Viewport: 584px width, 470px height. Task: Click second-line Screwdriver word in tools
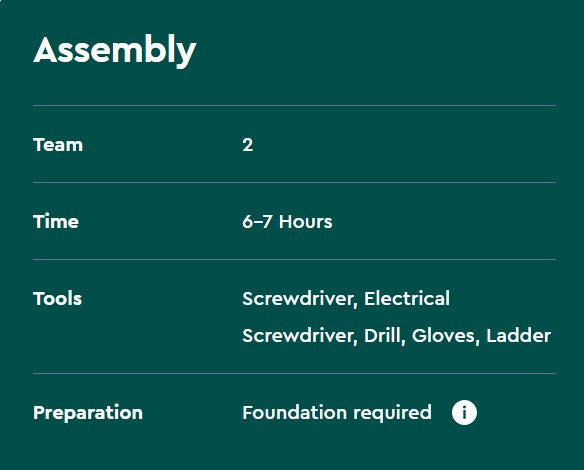tap(300, 336)
